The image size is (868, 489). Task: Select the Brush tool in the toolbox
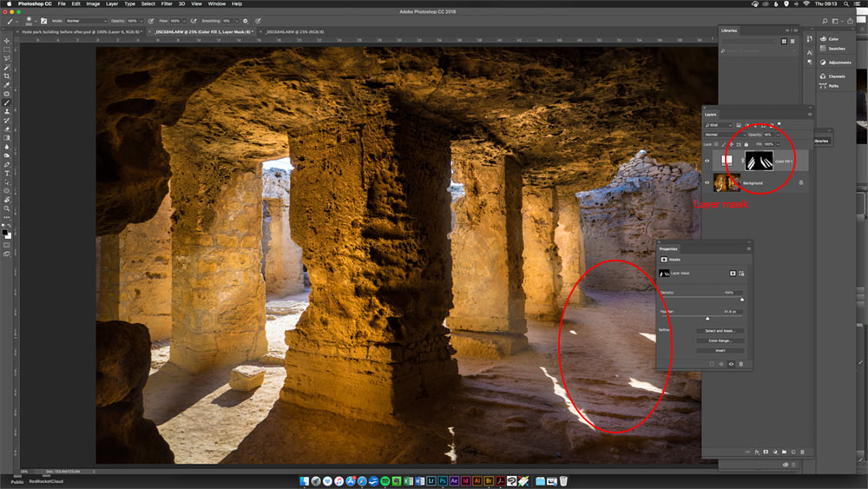pos(7,102)
